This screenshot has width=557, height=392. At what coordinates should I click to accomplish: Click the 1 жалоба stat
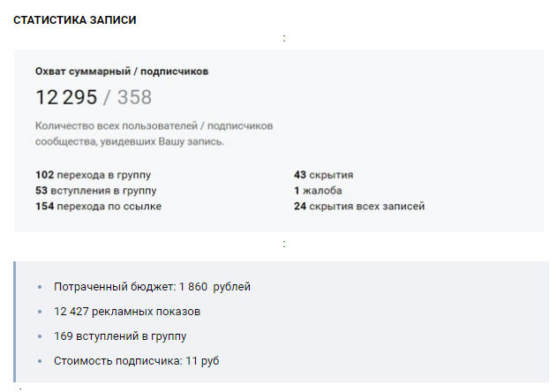tap(318, 191)
